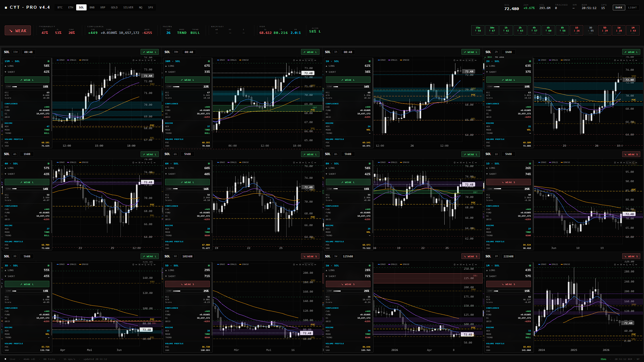Click green status dot in 1D SOL panel
The image size is (644, 362).
(x=530, y=164)
